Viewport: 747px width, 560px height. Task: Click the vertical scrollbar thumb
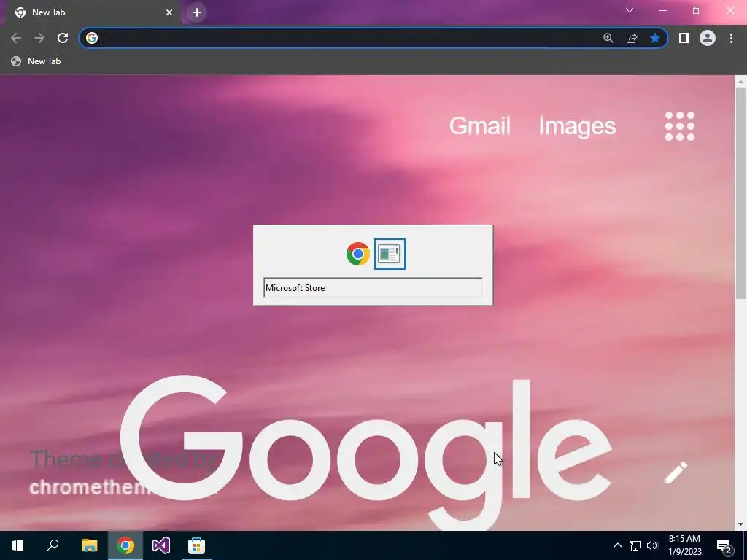click(x=740, y=192)
